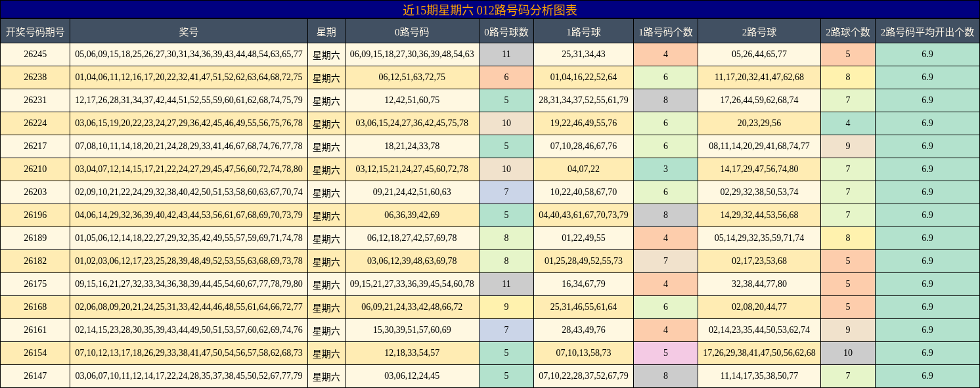Click the title 近15期星期六 012路号码分析图表
Viewport: 980px width, 388px height.
[490, 10]
